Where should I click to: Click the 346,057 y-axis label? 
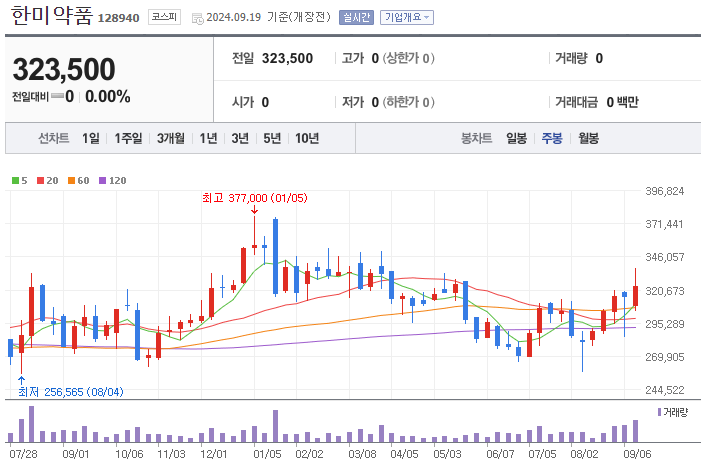[x=664, y=257]
